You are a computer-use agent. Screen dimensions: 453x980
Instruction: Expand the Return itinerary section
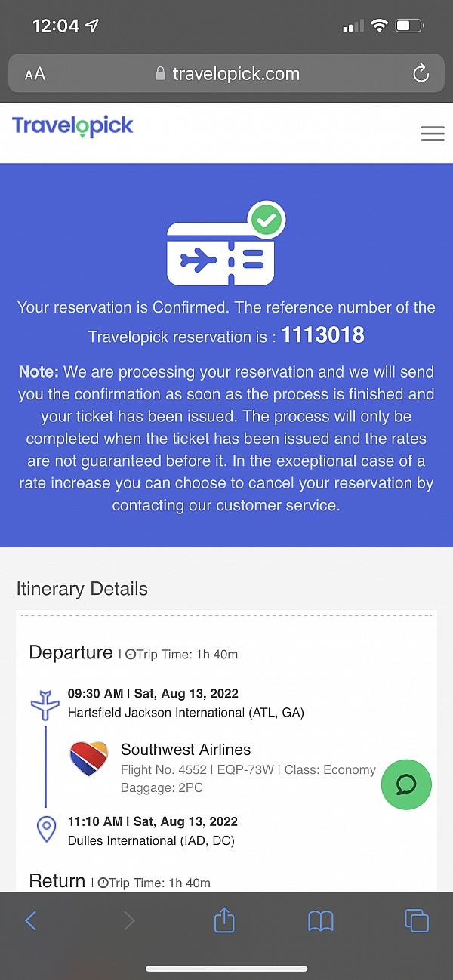57,880
